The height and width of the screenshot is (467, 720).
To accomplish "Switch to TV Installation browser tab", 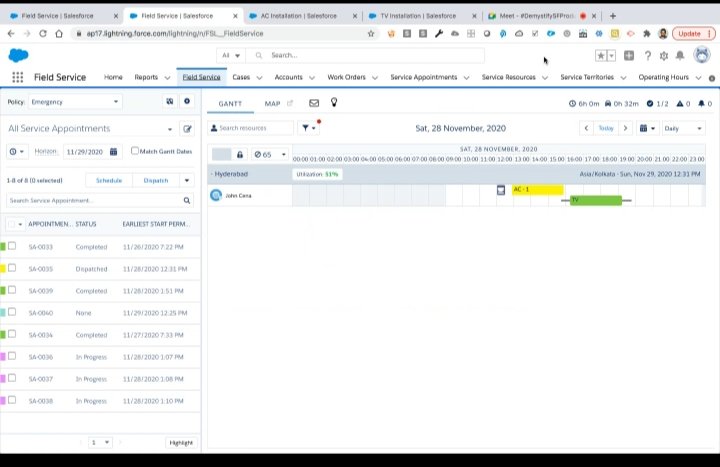I will (418, 16).
